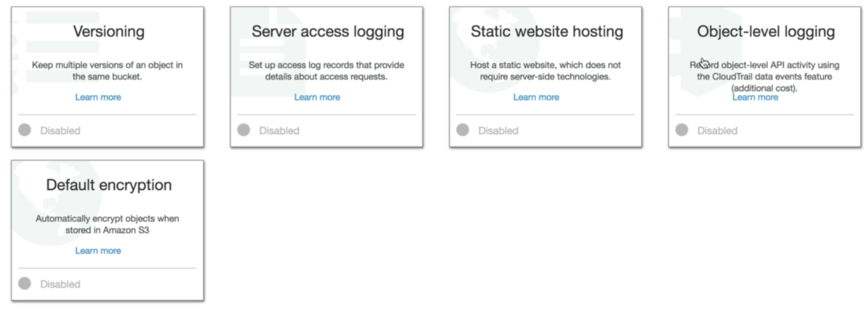The height and width of the screenshot is (311, 868).
Task: Select the Versioning card title
Action: pos(109,31)
